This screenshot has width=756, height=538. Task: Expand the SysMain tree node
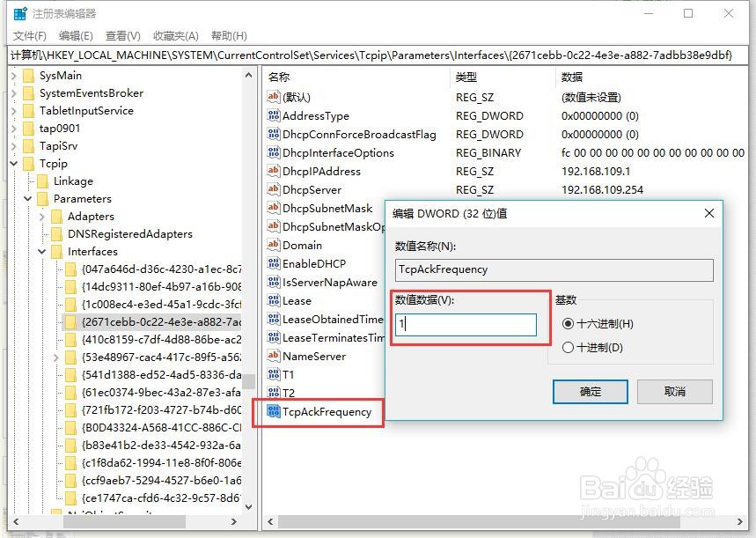[x=14, y=76]
